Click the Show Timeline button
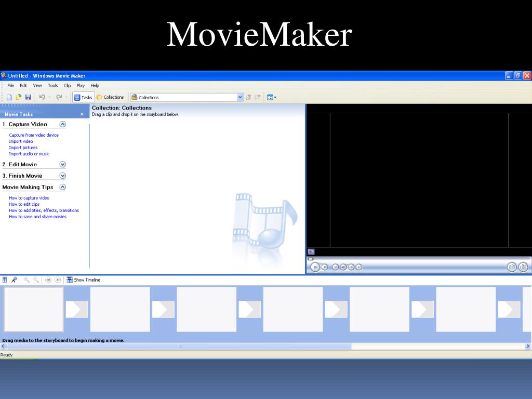 84,280
